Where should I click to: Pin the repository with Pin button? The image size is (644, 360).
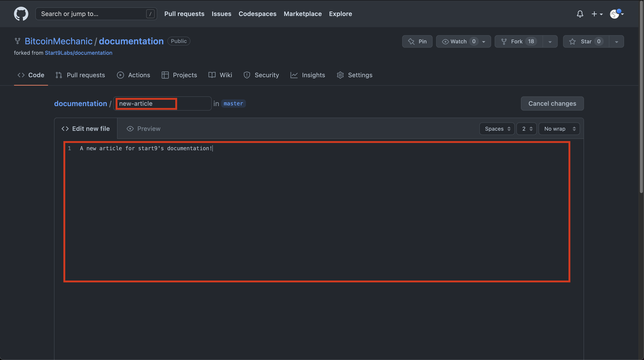coord(417,42)
